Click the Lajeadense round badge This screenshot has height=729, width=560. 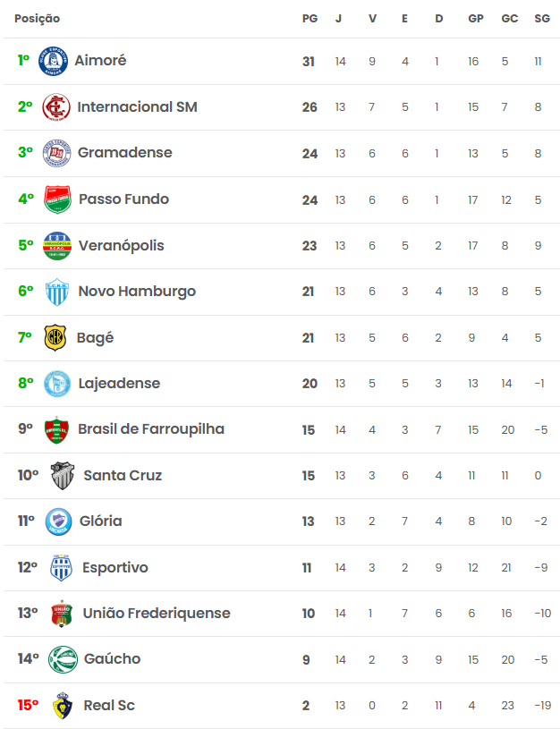(57, 384)
